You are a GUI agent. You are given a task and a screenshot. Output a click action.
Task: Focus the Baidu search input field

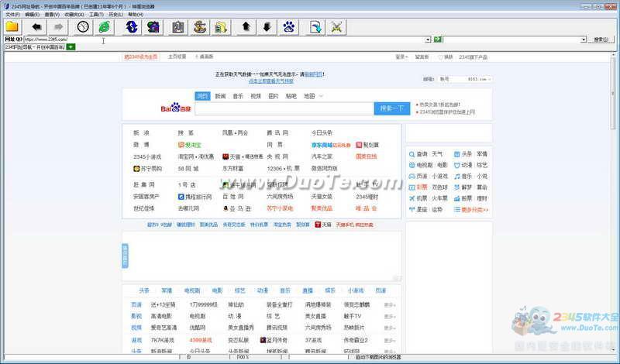click(x=284, y=108)
